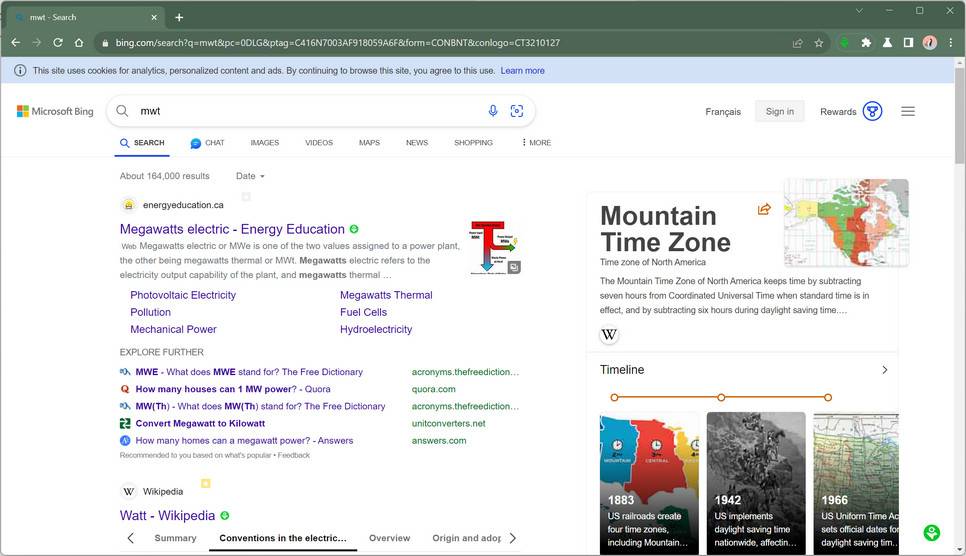Switch to the NEWS tab
966x556 pixels.
pyautogui.click(x=417, y=142)
